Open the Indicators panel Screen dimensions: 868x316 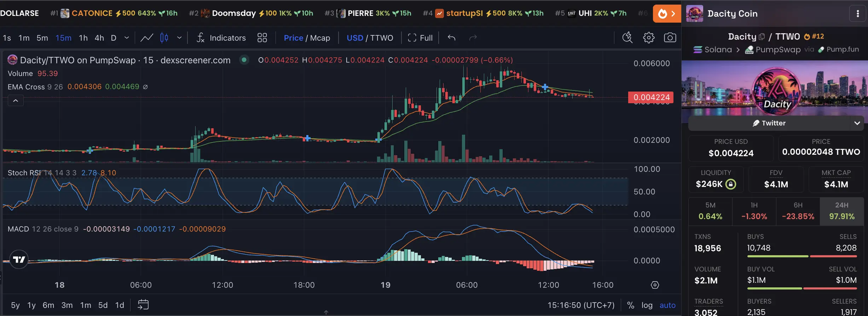[x=221, y=38]
